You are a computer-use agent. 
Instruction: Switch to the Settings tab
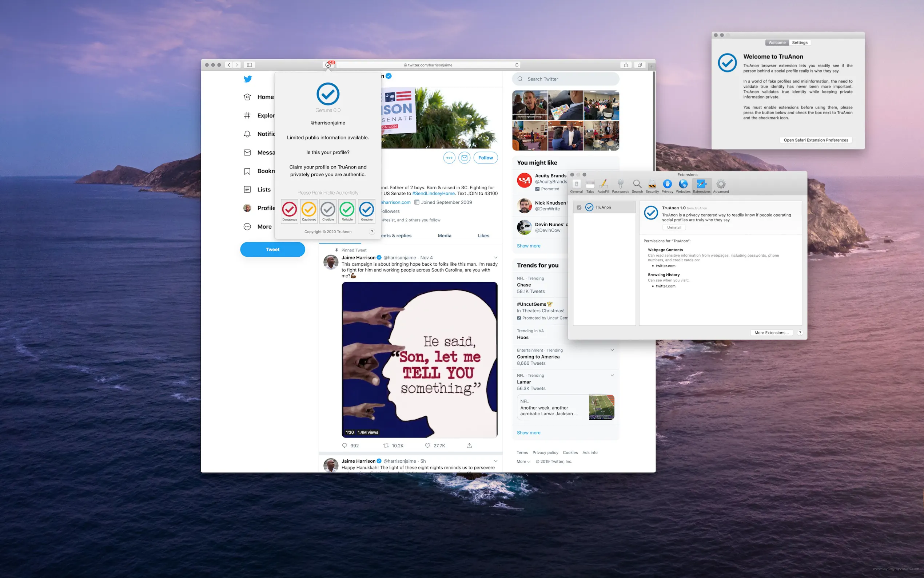pyautogui.click(x=800, y=43)
